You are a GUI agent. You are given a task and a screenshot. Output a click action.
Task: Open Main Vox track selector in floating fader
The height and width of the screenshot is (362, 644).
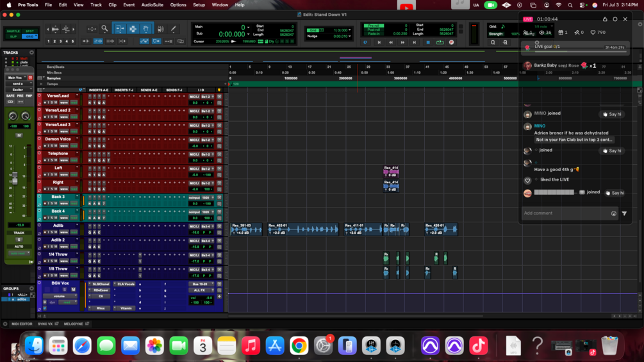[x=15, y=78]
